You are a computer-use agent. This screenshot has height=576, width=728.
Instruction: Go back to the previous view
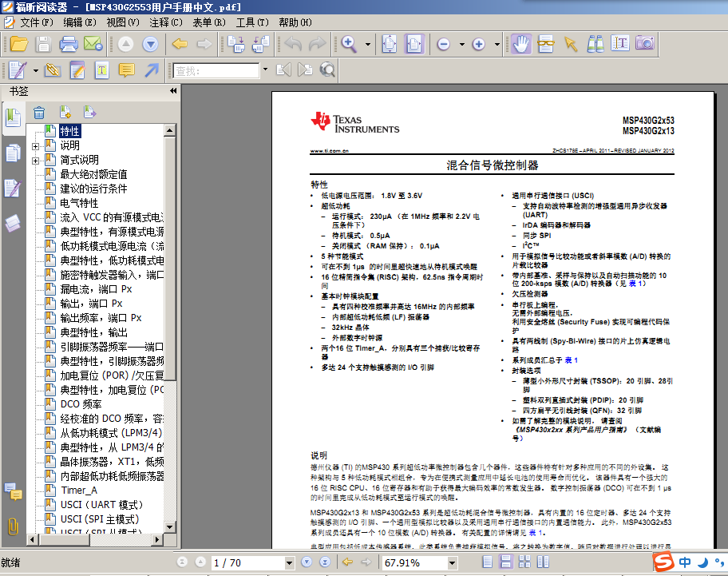pos(180,44)
